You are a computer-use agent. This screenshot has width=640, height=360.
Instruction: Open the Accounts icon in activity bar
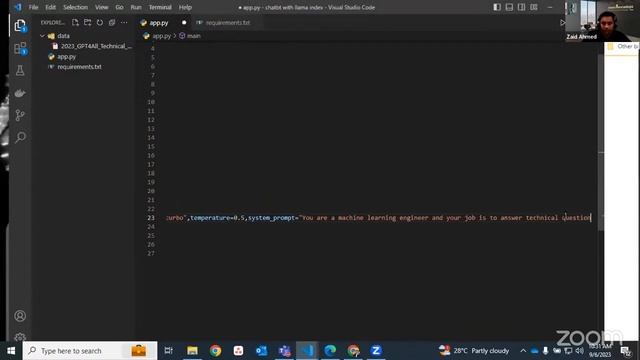(20, 316)
